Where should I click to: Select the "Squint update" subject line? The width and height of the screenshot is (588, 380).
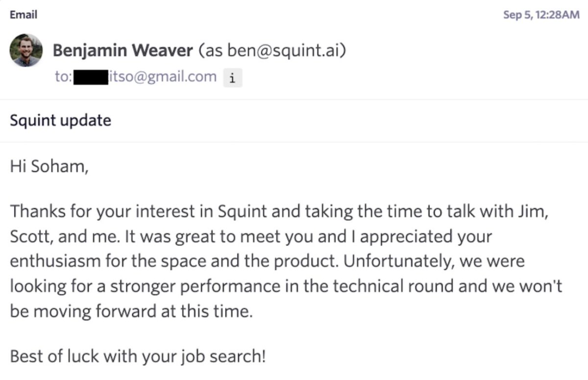(60, 120)
